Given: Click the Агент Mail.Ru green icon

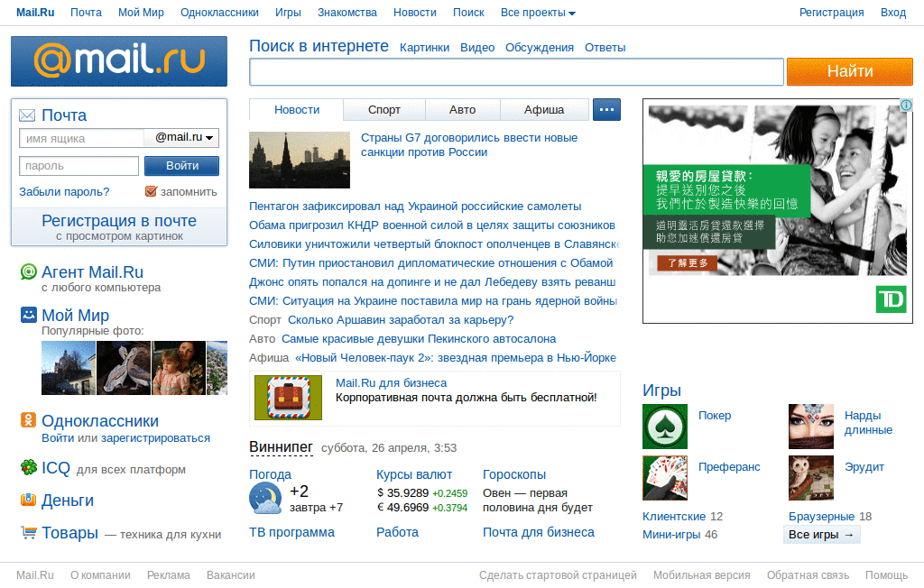Looking at the screenshot, I should (x=28, y=271).
